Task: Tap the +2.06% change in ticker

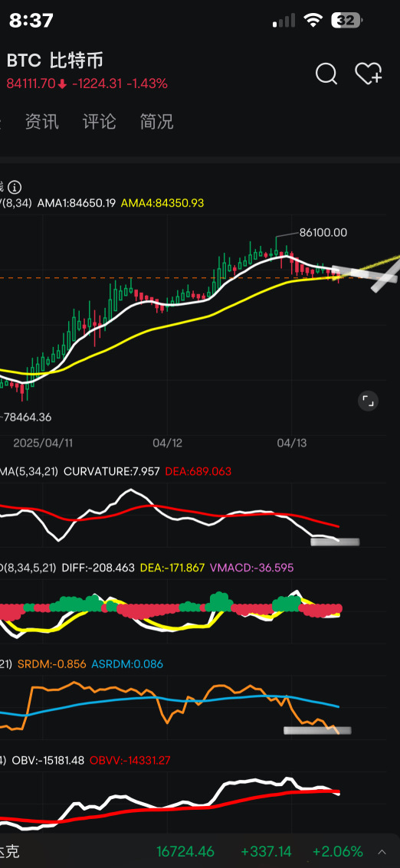Action: (337, 851)
